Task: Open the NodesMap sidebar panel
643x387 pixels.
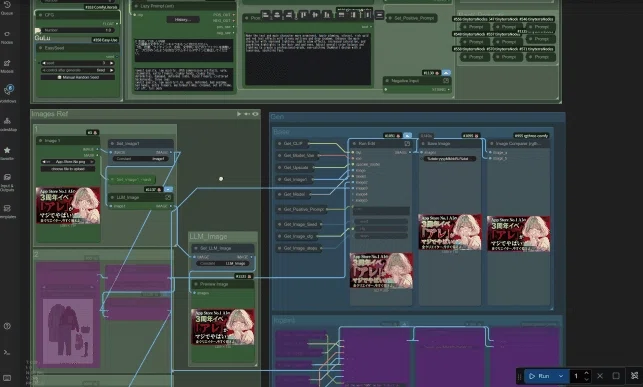Action: tap(7, 124)
